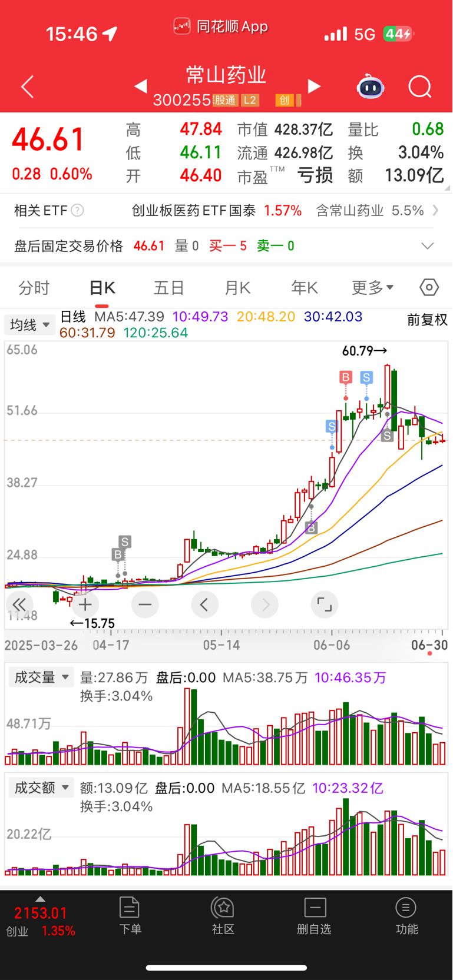Tap 市值 428.37亿 value
The image size is (453, 980).
(x=285, y=129)
